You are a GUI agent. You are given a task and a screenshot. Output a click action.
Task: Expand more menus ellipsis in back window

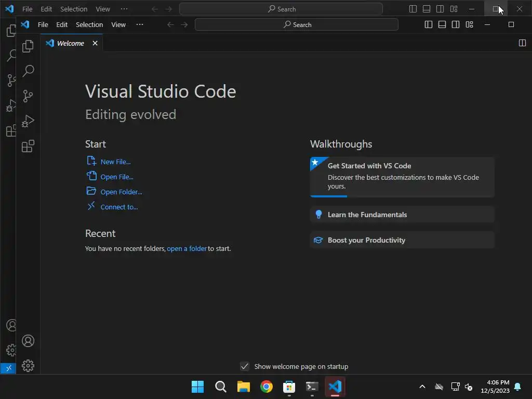pyautogui.click(x=124, y=9)
